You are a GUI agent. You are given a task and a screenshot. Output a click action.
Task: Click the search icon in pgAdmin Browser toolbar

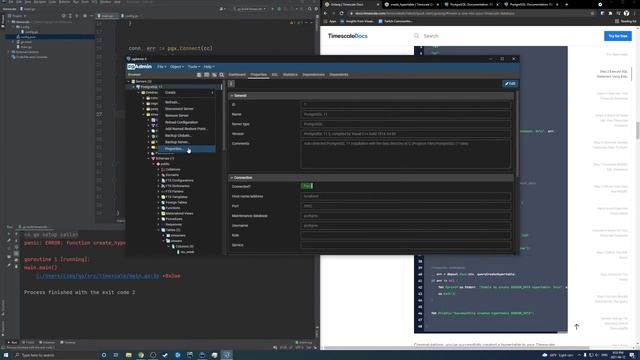(222, 75)
